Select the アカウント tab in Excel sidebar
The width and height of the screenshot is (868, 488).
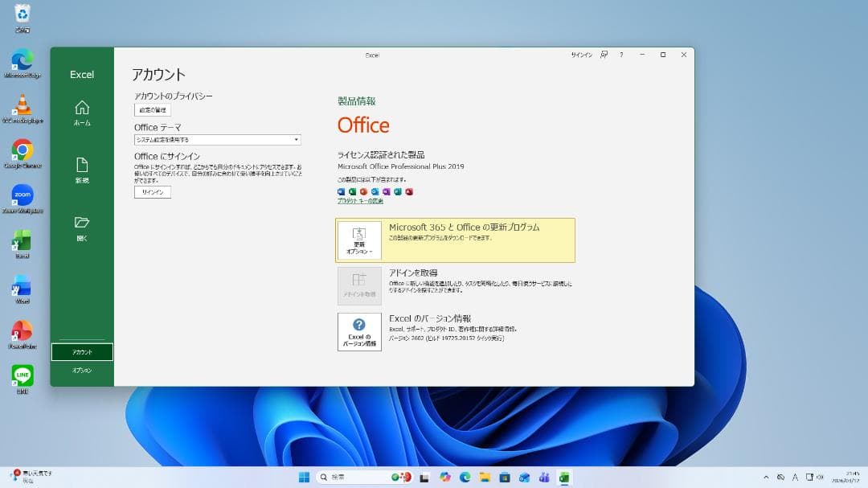pyautogui.click(x=82, y=352)
